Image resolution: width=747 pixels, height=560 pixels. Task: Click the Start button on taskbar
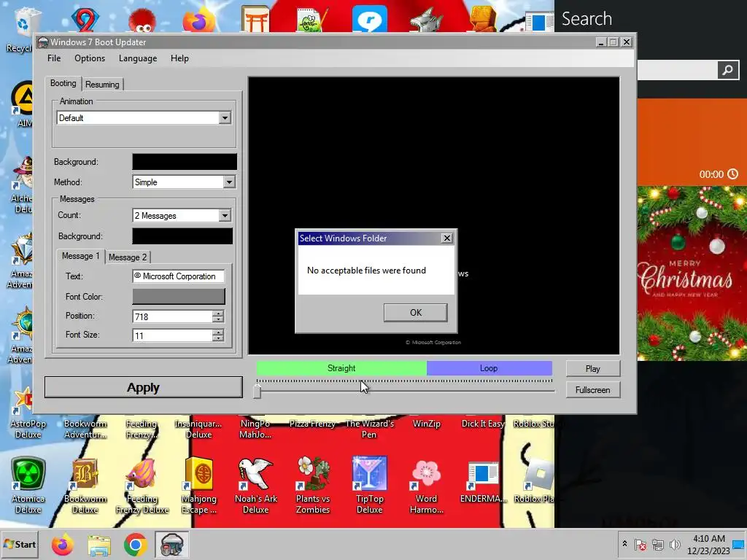[20, 544]
